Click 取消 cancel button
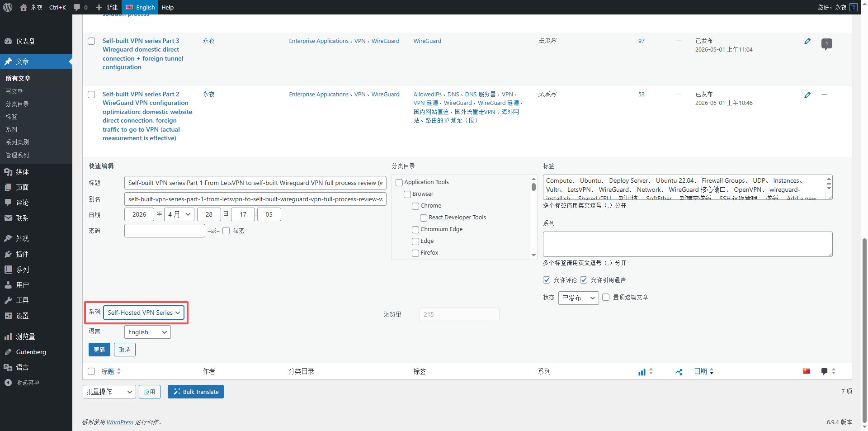The height and width of the screenshot is (431, 868). pos(125,350)
